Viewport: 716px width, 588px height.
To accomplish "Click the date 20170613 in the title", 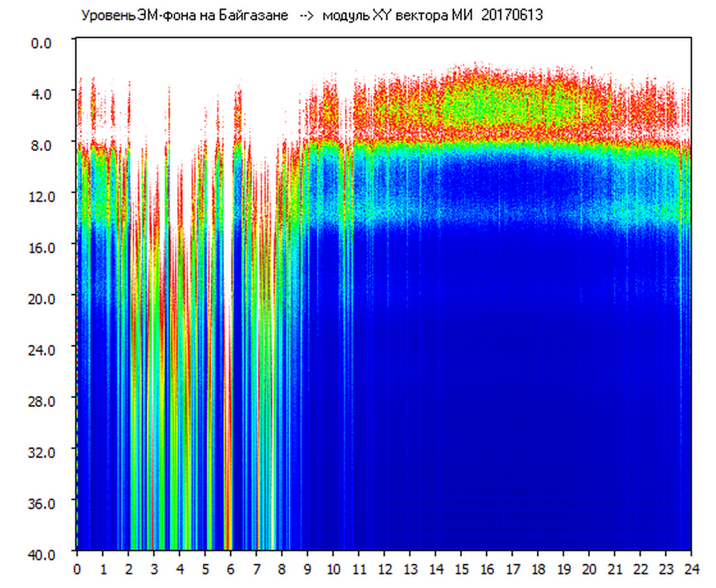I will tap(512, 16).
